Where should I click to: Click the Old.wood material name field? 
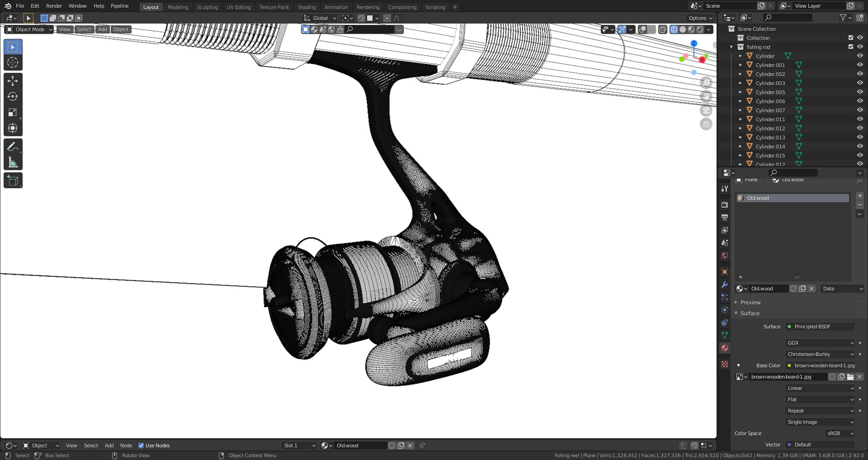[x=769, y=288]
